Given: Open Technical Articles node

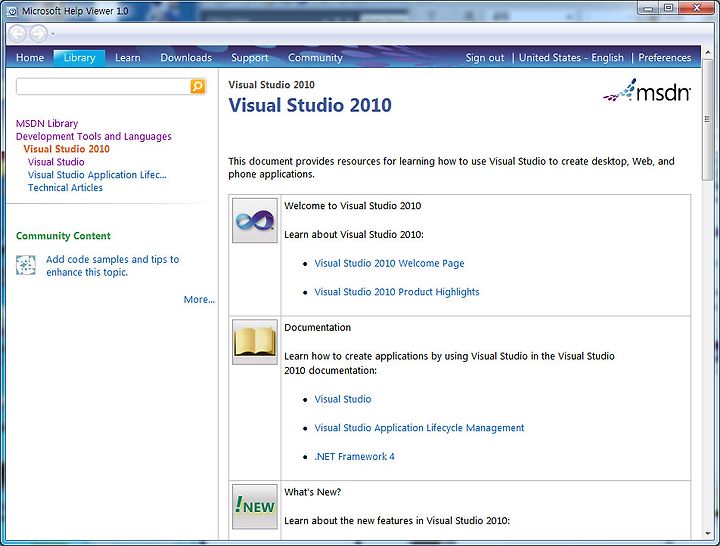Looking at the screenshot, I should 65,188.
